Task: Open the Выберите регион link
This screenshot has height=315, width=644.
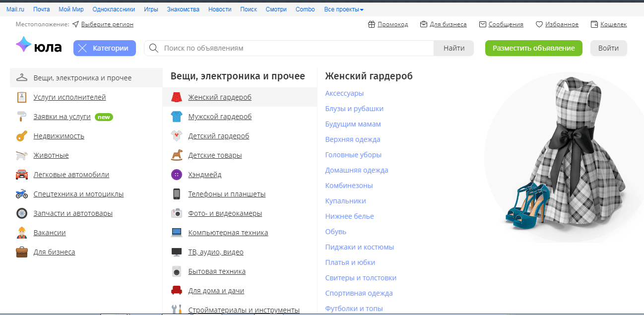Action: point(107,24)
